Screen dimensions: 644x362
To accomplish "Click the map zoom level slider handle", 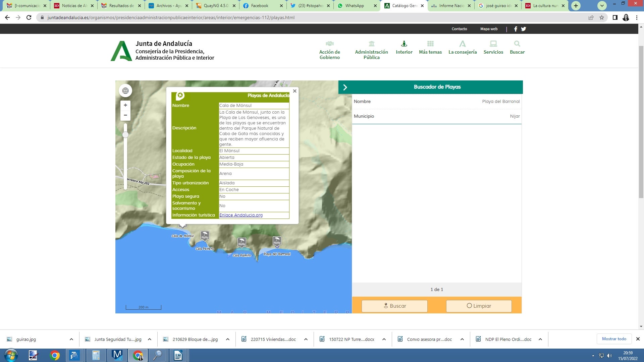I will coord(125,135).
